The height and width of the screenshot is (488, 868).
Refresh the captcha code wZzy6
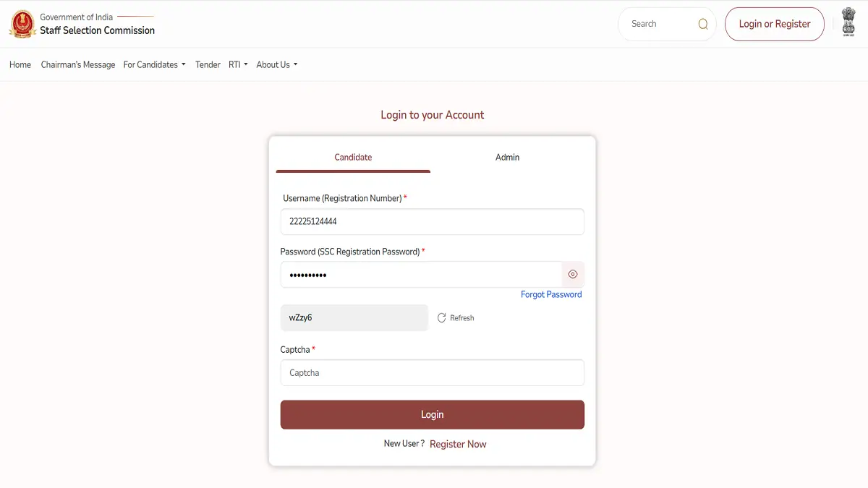456,317
